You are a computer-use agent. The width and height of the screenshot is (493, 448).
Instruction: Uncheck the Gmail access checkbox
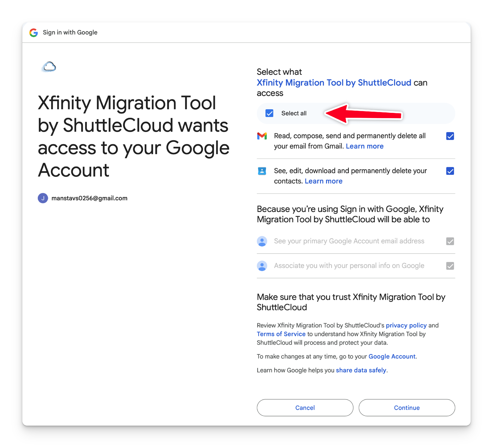(450, 136)
